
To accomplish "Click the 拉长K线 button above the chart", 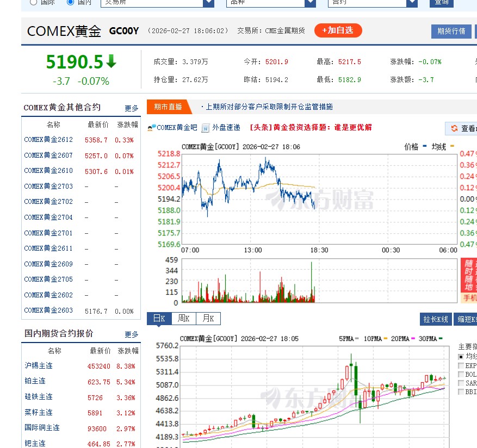I will [x=436, y=319].
